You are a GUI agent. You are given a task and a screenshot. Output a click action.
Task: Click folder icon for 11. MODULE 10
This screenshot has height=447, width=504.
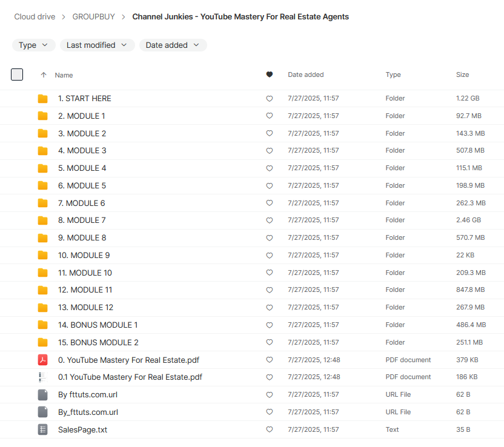[x=42, y=273]
